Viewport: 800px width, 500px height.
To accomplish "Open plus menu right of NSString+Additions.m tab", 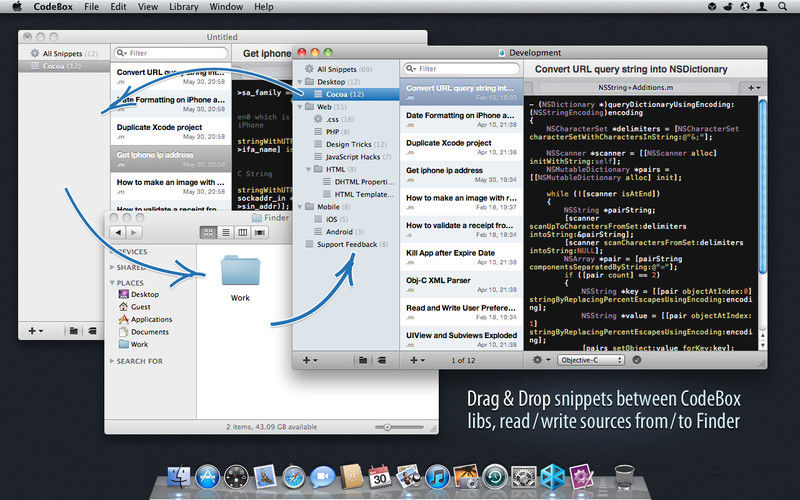I will click(754, 87).
